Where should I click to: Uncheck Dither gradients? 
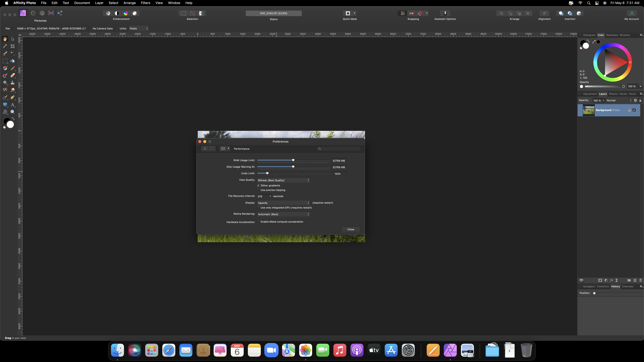(x=258, y=185)
